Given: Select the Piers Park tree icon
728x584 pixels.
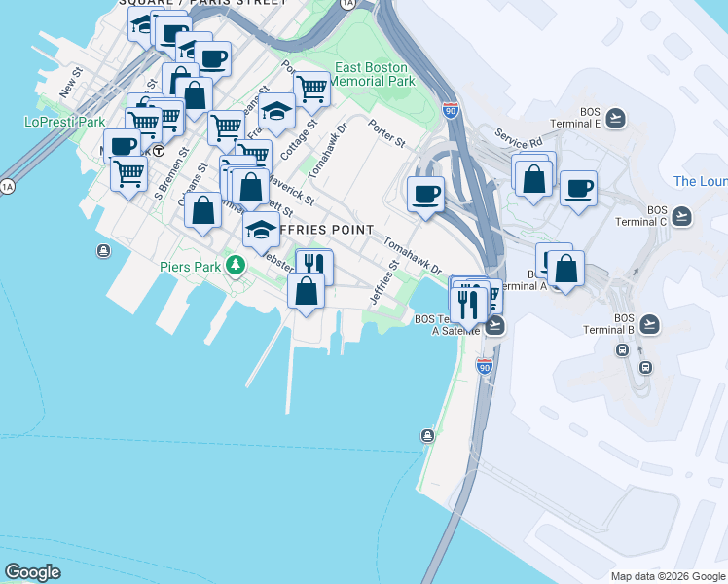Looking at the screenshot, I should pyautogui.click(x=236, y=266).
